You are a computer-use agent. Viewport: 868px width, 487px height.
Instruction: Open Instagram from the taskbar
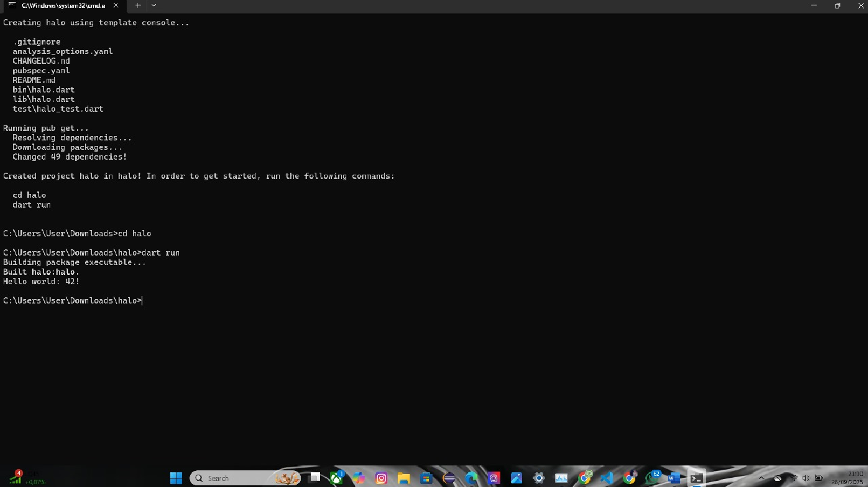point(381,478)
